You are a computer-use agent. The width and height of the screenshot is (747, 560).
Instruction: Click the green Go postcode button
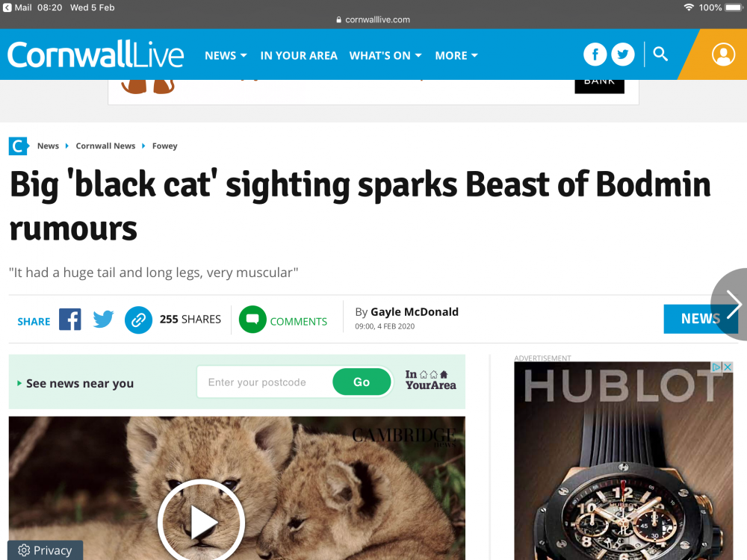coord(362,382)
